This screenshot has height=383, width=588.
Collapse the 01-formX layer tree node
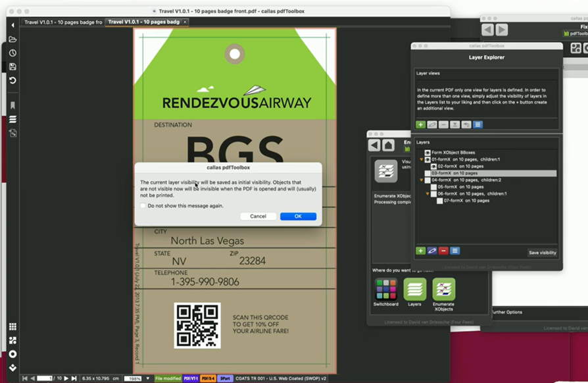[x=422, y=160]
